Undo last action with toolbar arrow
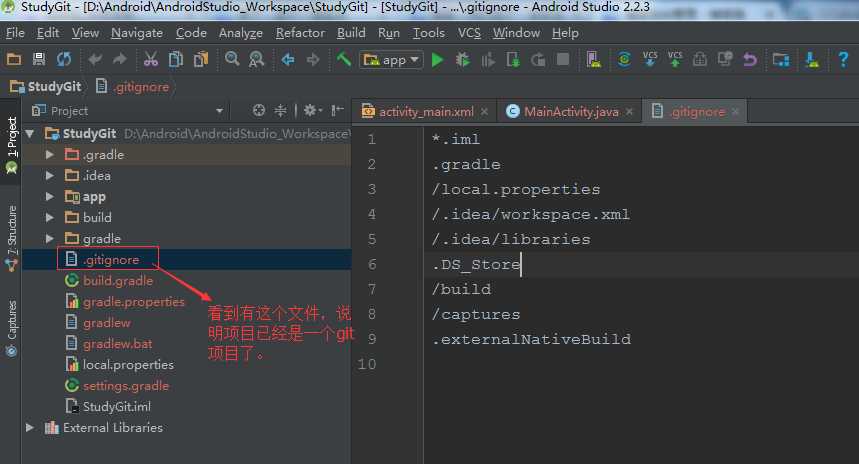This screenshot has width=859, height=464. tap(95, 59)
